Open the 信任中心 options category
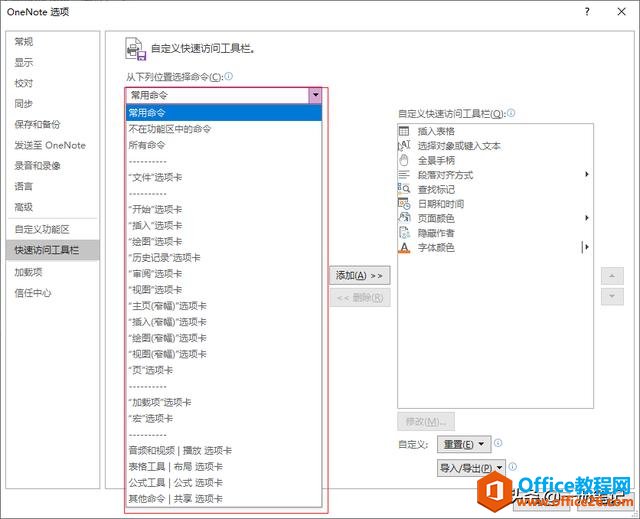This screenshot has width=640, height=519. [x=53, y=293]
